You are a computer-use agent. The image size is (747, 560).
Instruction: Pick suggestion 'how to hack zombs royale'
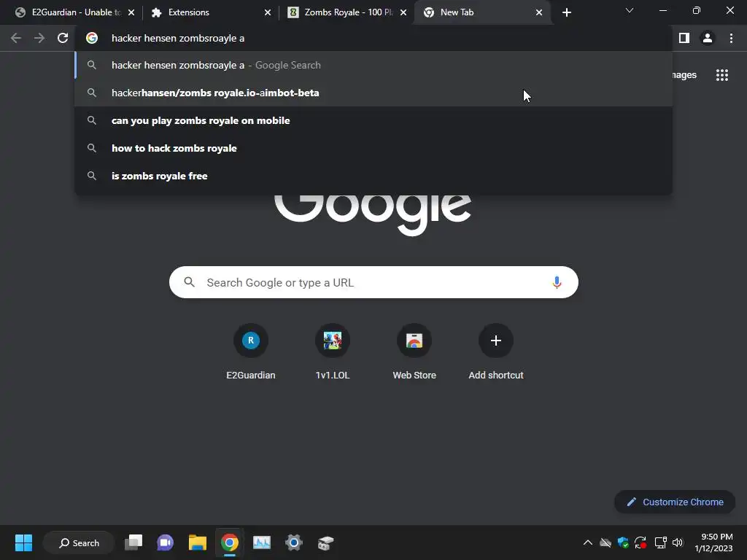click(x=373, y=148)
